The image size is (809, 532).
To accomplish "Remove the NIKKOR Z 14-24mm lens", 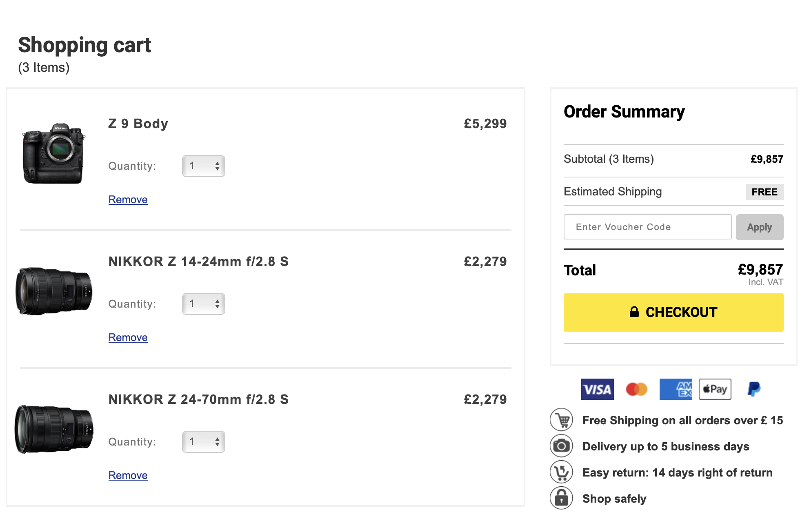I will [128, 337].
